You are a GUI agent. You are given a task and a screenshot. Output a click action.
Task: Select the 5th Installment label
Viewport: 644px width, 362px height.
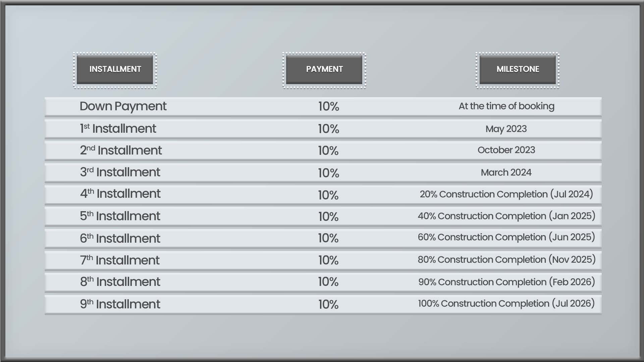[120, 216]
